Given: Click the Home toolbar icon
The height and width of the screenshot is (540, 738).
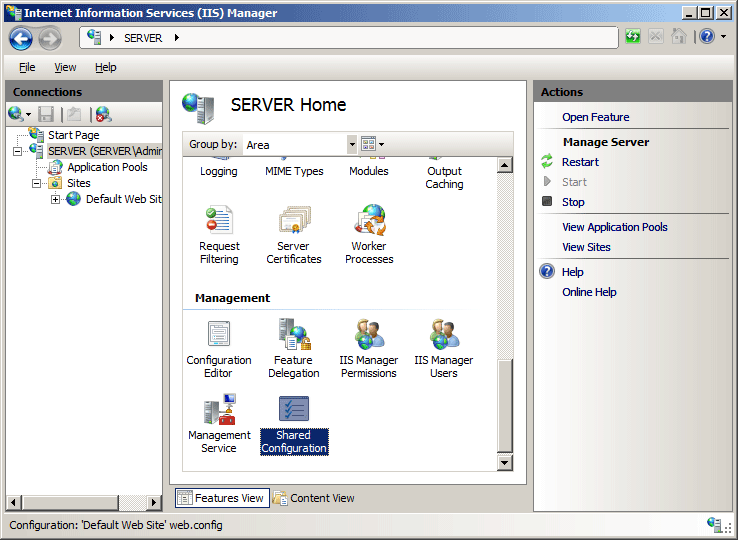Looking at the screenshot, I should pyautogui.click(x=678, y=36).
